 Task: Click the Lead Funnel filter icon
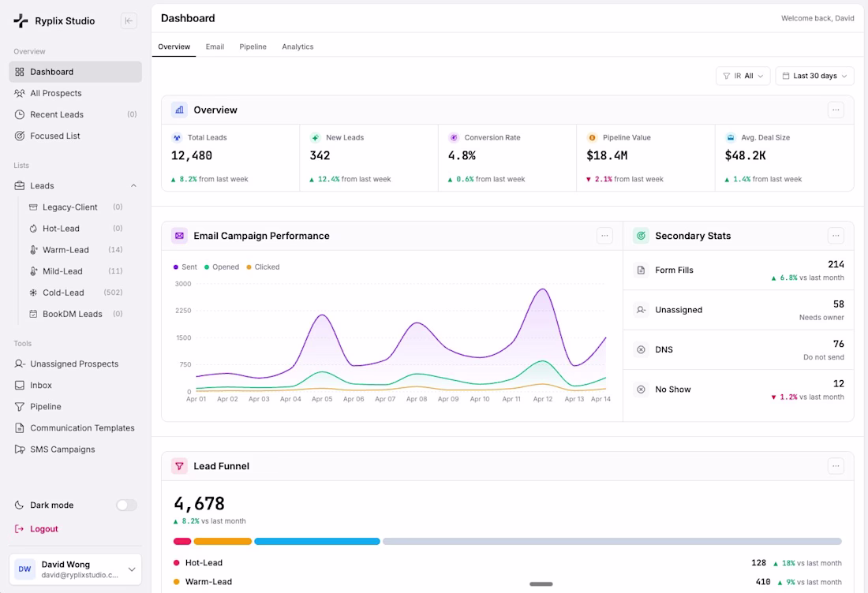click(x=179, y=466)
